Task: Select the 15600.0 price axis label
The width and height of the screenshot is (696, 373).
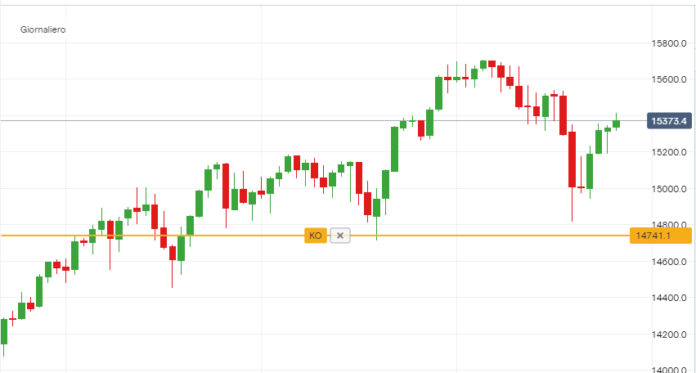Action: point(669,79)
